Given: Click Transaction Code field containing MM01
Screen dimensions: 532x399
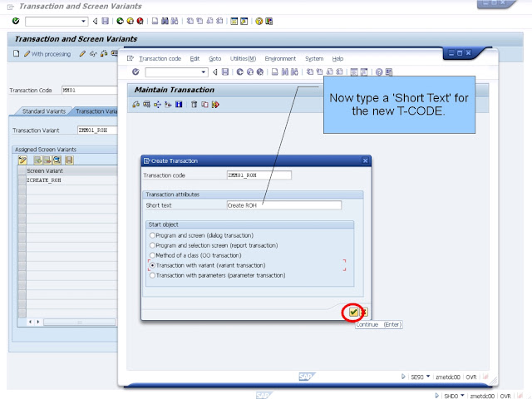Looking at the screenshot, I should click(x=90, y=90).
